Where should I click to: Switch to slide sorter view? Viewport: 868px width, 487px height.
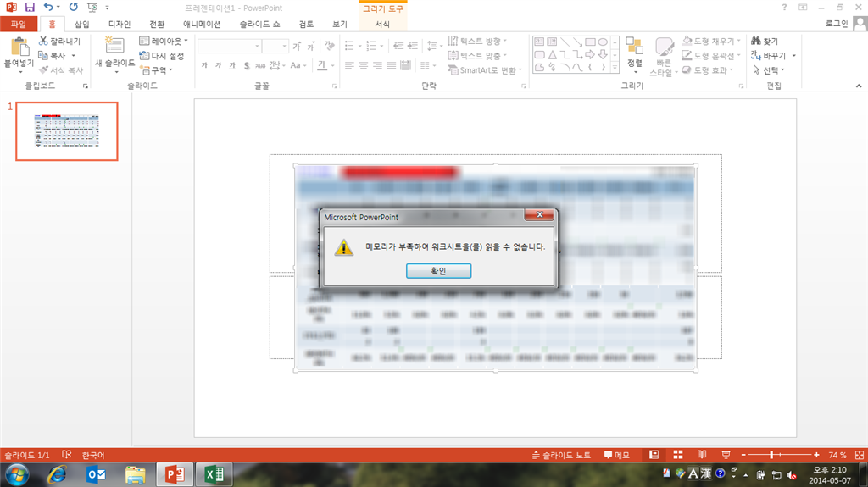[677, 455]
